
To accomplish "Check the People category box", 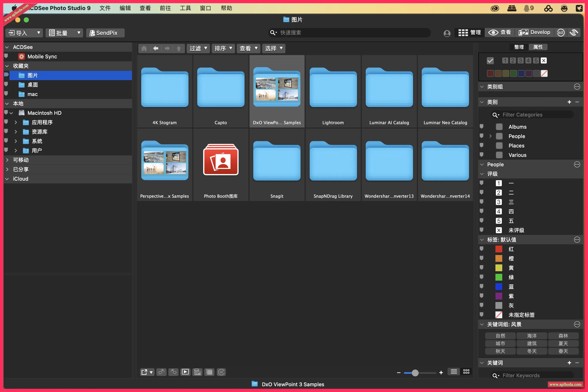I will coord(499,136).
